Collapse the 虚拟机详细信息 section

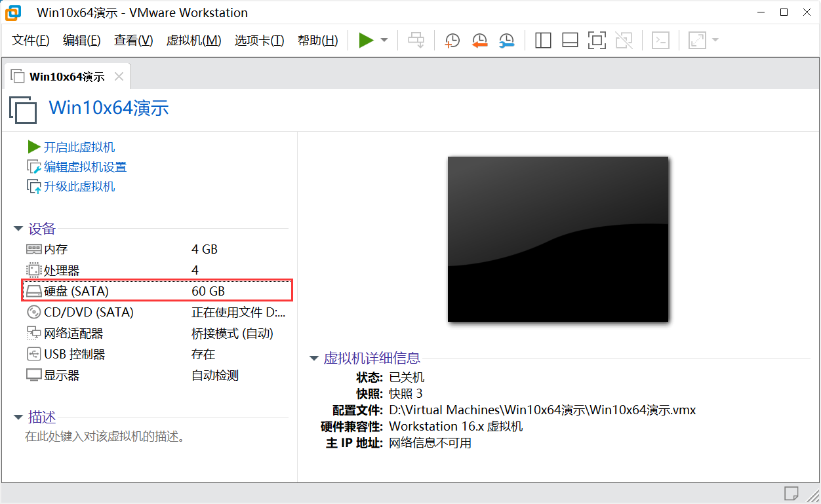pos(314,359)
